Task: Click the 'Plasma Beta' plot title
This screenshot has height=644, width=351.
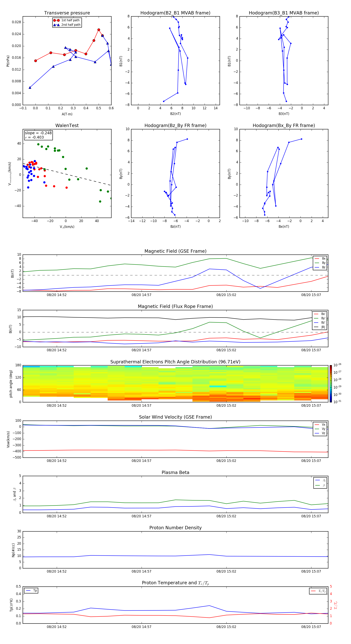Action: click(x=175, y=473)
